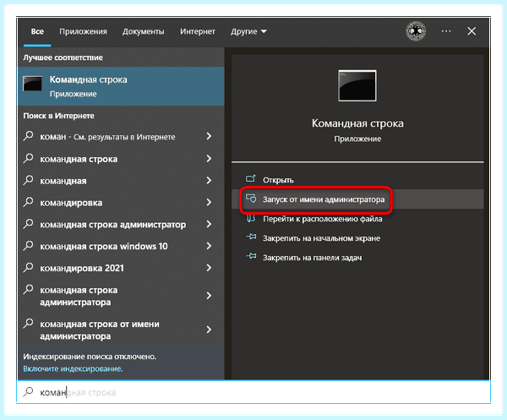Screen dimensions: 507x420
Task: Click the large Command Prompt preview icon
Action: 357,85
